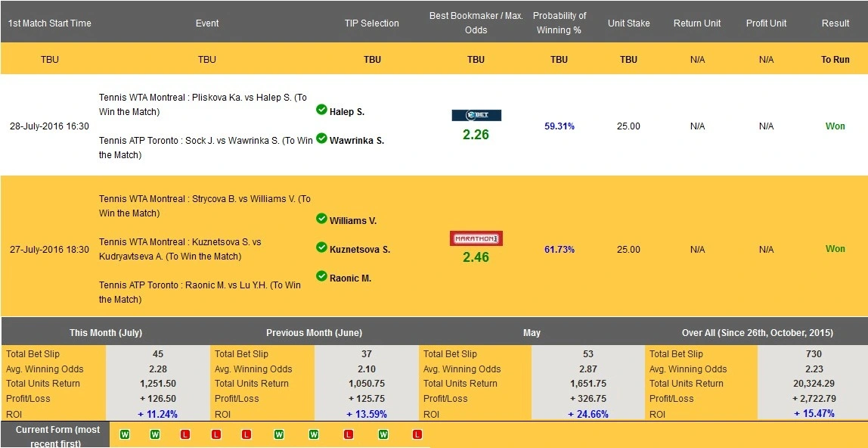The height and width of the screenshot is (448, 868).
Task: Click the green check next to Kuznetsova S.
Action: (321, 248)
